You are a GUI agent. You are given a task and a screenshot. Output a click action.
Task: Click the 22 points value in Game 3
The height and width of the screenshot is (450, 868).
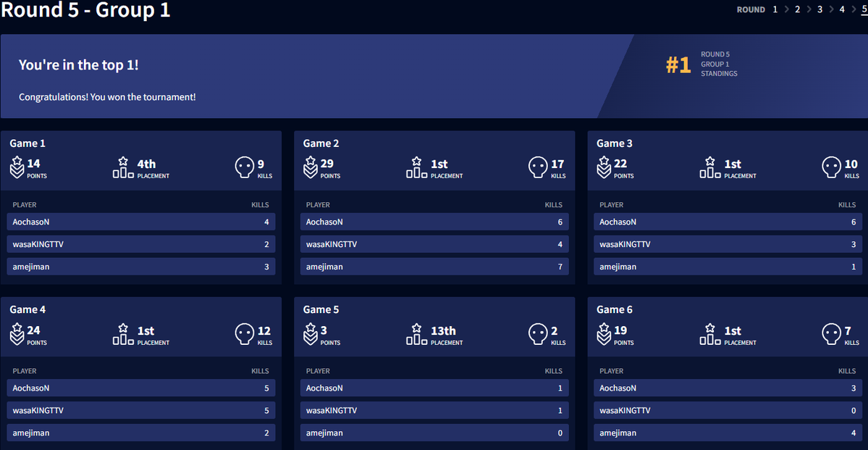click(620, 164)
